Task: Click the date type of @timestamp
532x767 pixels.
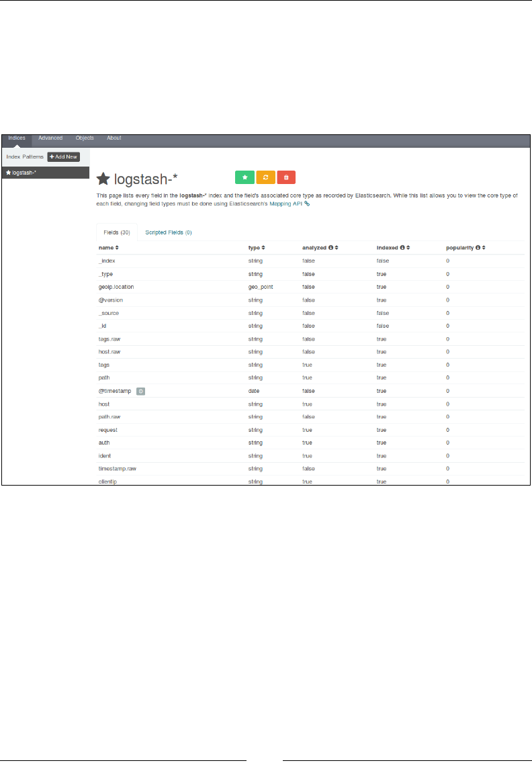Action: click(253, 392)
